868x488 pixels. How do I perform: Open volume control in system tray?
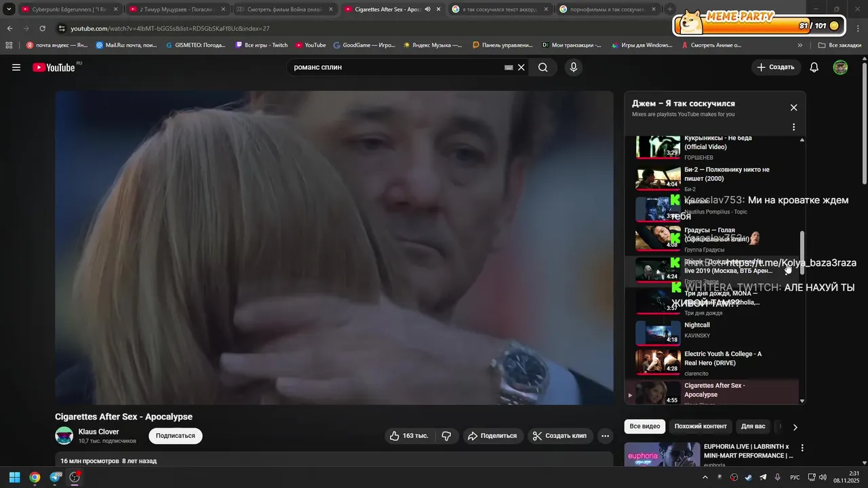pyautogui.click(x=823, y=477)
